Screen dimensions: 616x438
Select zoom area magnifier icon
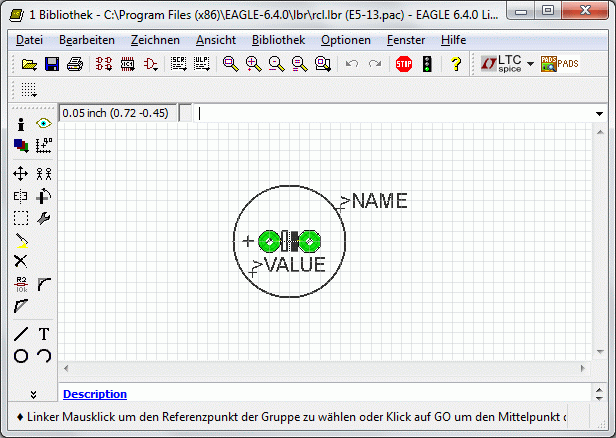323,64
